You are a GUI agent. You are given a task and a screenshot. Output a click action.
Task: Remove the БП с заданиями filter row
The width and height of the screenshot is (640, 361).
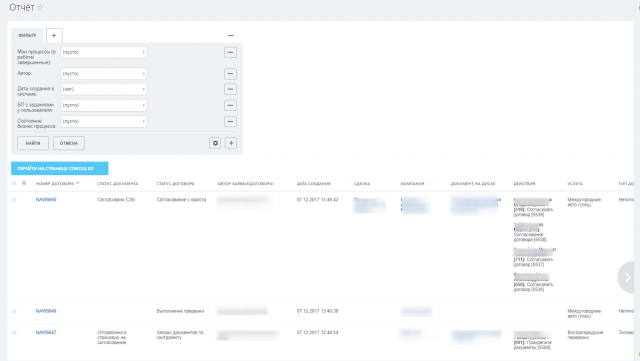click(230, 105)
